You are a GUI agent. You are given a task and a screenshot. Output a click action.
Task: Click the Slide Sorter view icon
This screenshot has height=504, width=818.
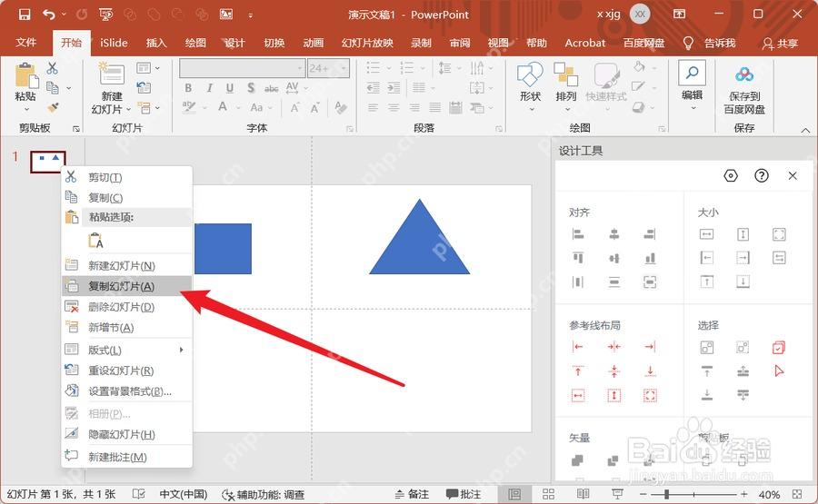click(548, 494)
